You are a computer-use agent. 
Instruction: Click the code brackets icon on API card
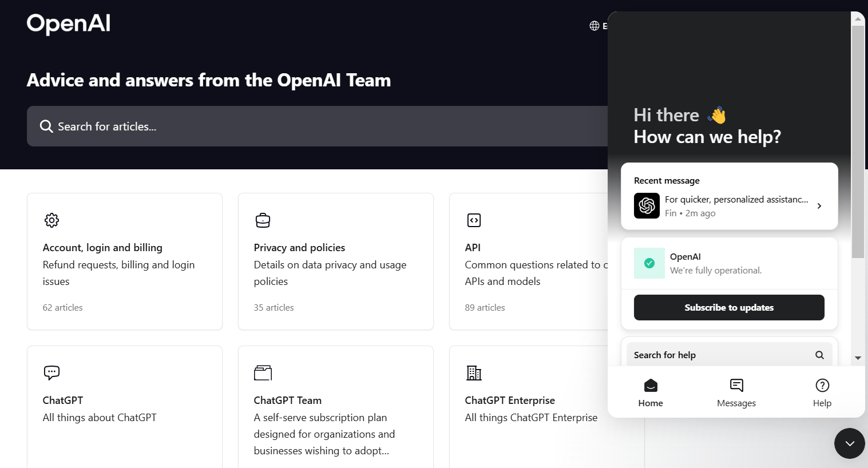[x=474, y=220]
